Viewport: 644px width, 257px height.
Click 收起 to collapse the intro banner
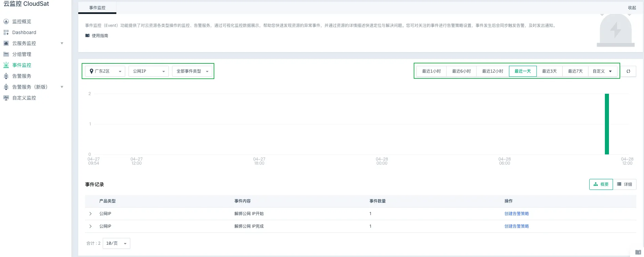632,7
